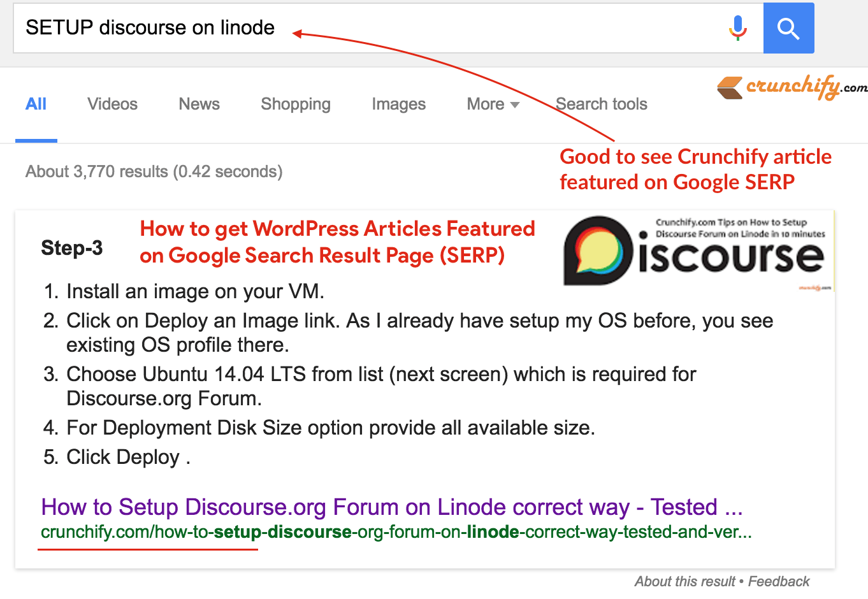Click list item For Deployment Disk Size option
Image resolution: width=868 pixels, height=599 pixels.
pos(331,427)
